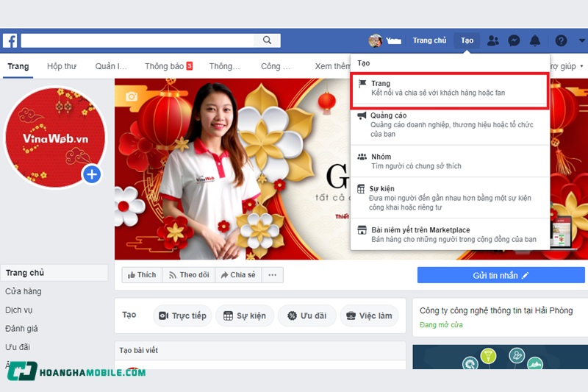This screenshot has height=392, width=588.
Task: Click the camera icon on cover photo
Action: pos(132,96)
